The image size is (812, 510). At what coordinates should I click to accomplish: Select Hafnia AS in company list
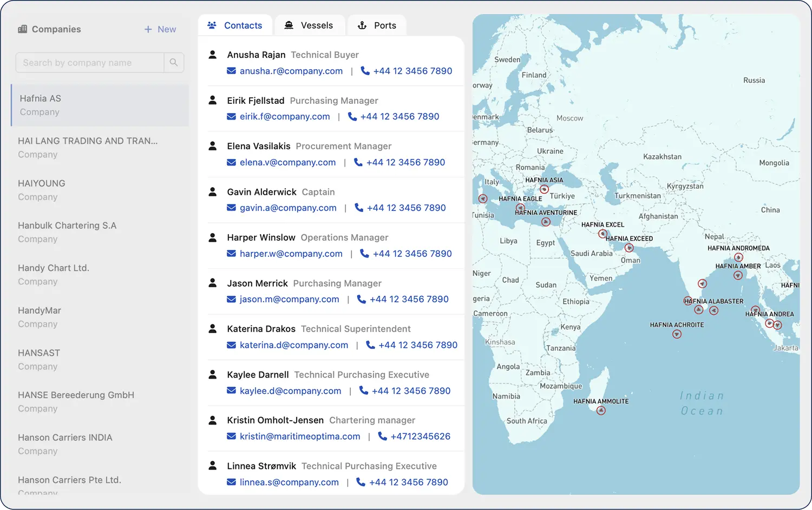(x=100, y=105)
